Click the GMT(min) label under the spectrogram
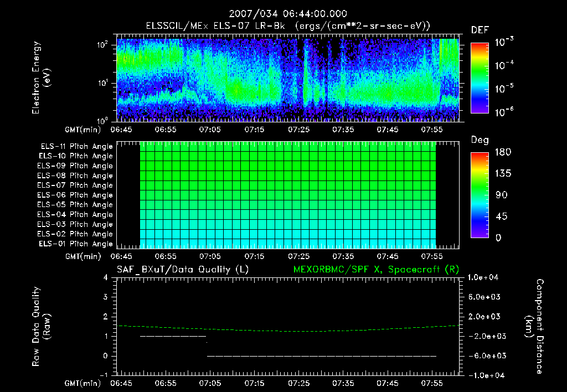This screenshot has height=392, width=567. pos(83,130)
